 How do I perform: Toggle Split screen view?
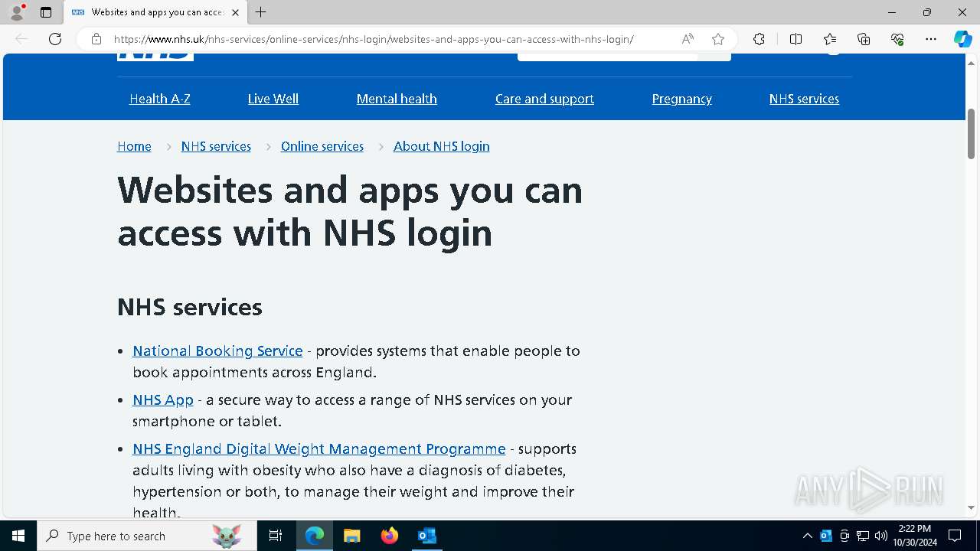pyautogui.click(x=795, y=39)
